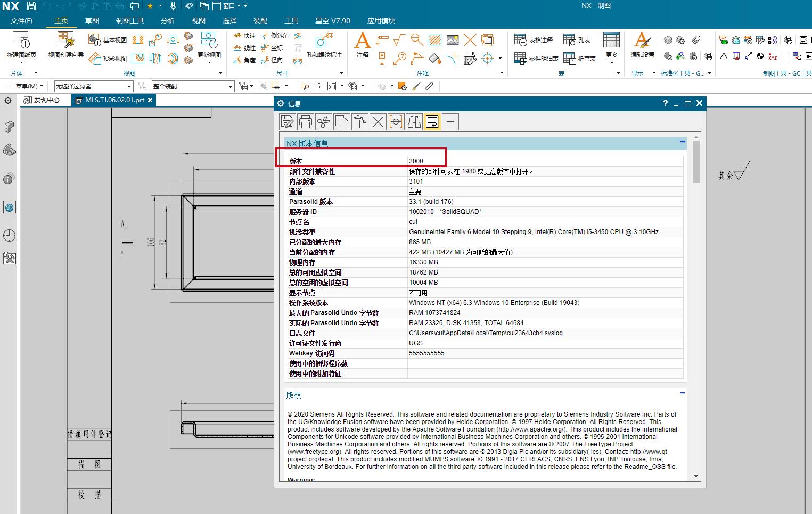Viewport: 812px width, 514px height.
Task: Click the settings gear above the left sidebar
Action: [8, 100]
